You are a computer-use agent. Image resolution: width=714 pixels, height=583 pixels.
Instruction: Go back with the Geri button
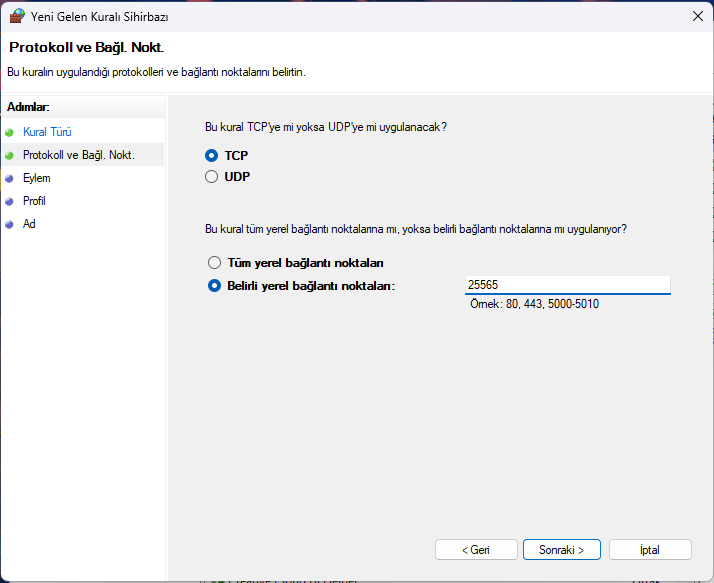[476, 550]
